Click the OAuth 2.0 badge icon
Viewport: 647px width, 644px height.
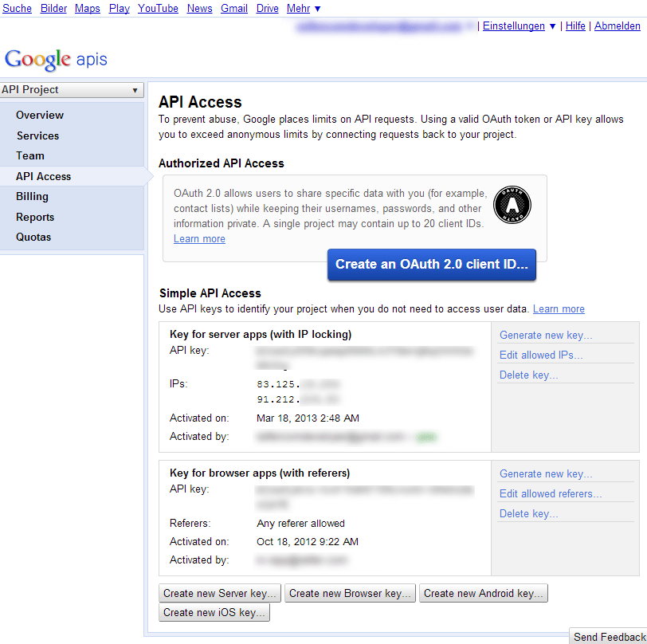coord(512,206)
